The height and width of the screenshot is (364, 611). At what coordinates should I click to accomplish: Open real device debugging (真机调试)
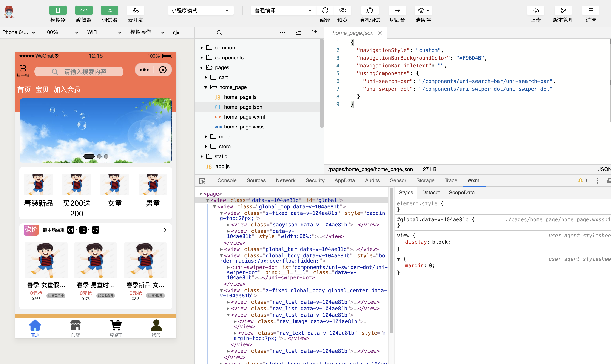pyautogui.click(x=370, y=10)
